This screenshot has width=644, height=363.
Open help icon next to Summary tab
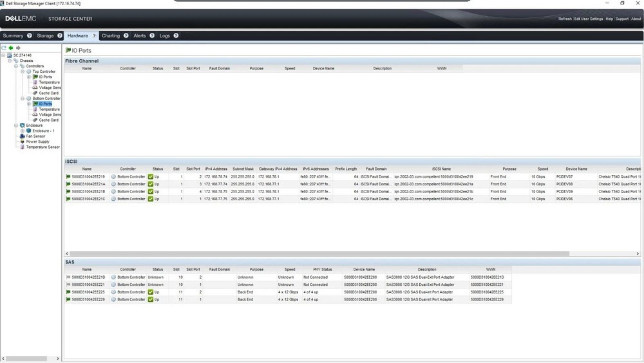pos(29,36)
